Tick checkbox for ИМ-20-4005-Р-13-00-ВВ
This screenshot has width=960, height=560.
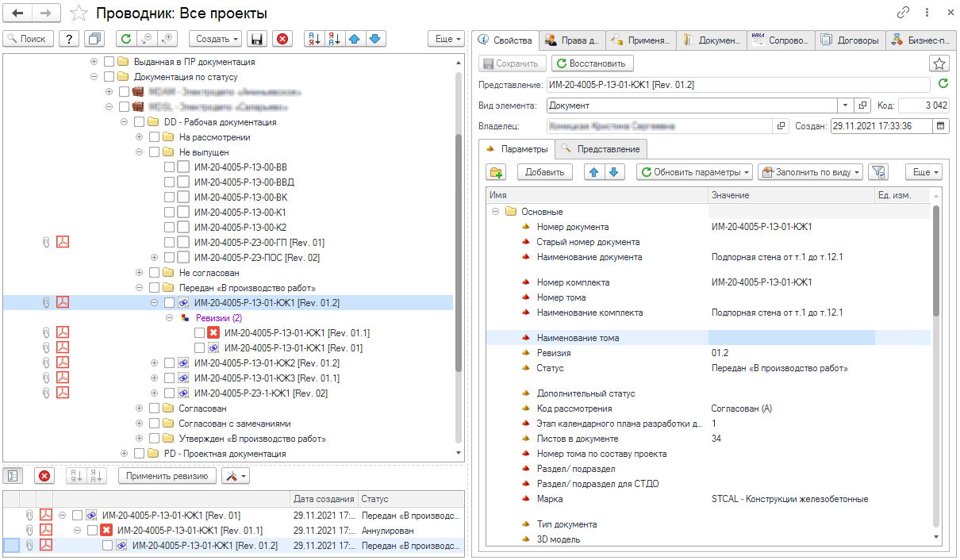169,167
